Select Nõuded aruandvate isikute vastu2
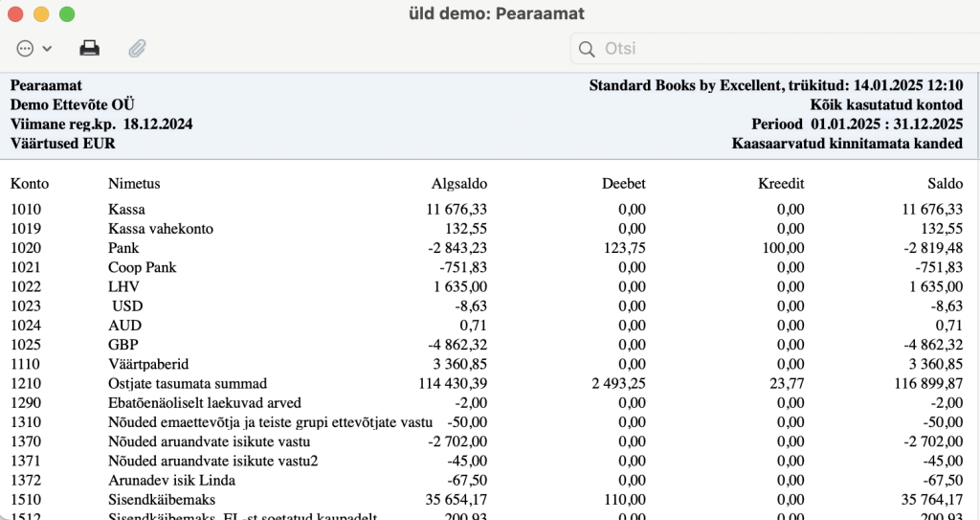 (212, 462)
